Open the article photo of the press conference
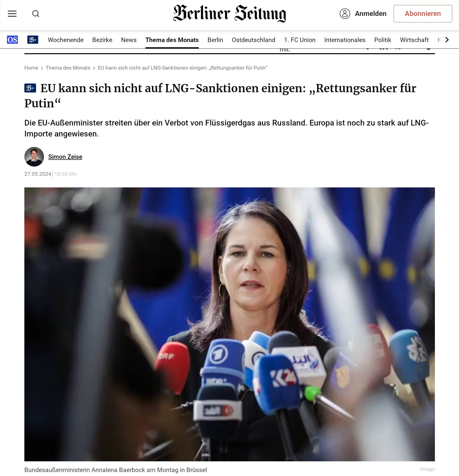459x476 pixels. click(x=230, y=324)
